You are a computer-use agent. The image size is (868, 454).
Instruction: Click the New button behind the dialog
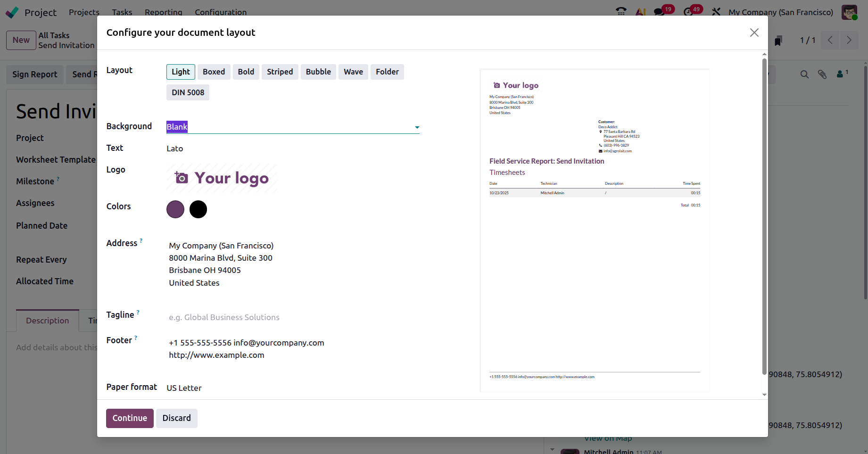click(21, 40)
